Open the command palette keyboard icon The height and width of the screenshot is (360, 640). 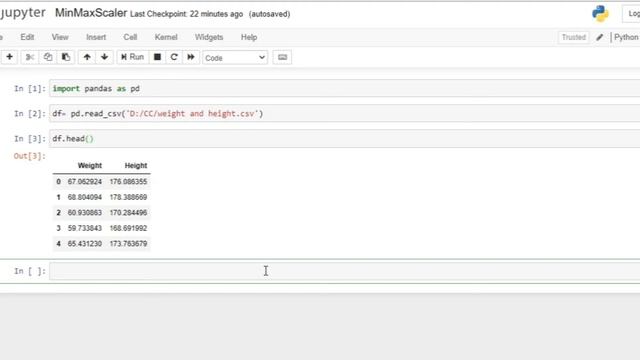point(282,57)
